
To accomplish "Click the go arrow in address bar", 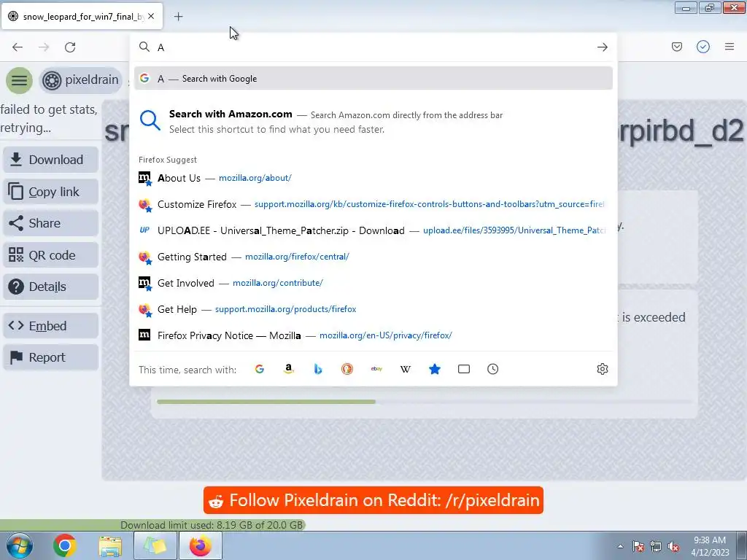I will coord(602,47).
